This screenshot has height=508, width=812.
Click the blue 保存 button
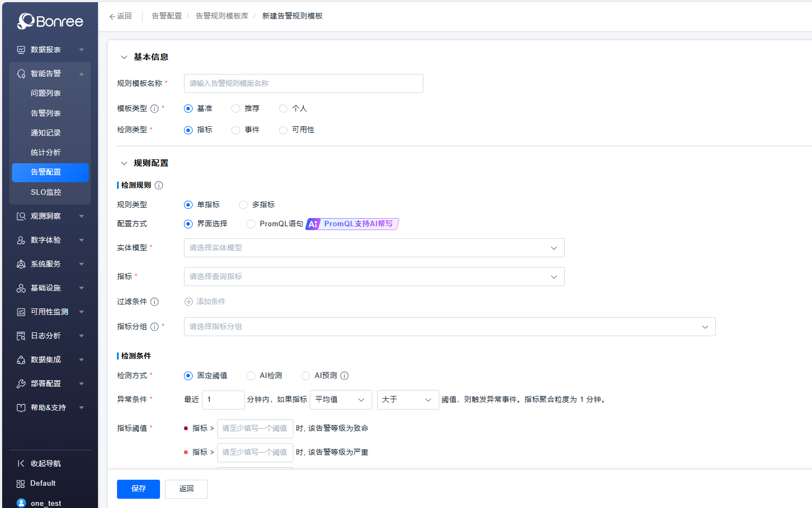coord(138,489)
